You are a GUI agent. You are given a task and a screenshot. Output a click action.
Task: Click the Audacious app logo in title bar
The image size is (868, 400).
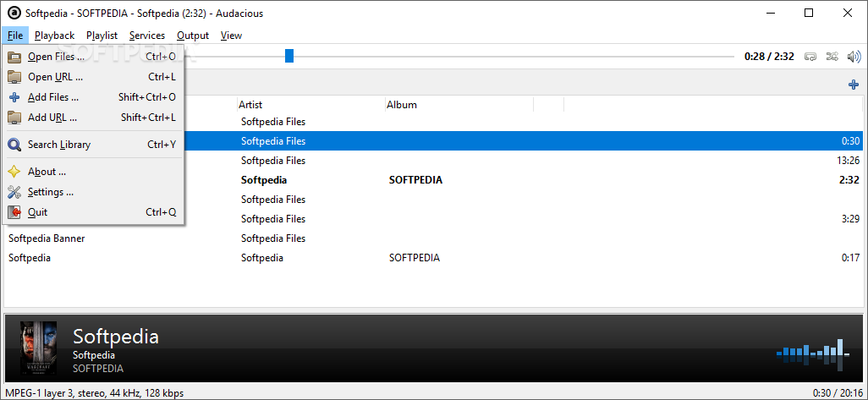(x=13, y=14)
